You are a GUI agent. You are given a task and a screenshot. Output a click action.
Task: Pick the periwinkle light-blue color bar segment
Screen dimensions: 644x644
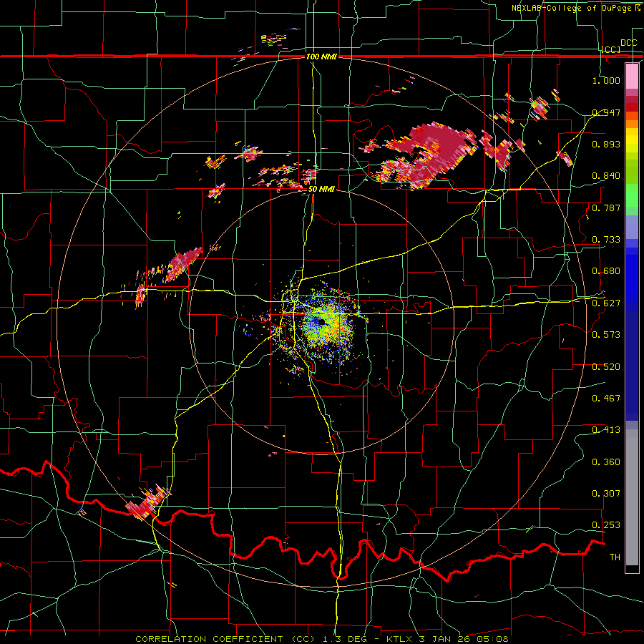[632, 227]
